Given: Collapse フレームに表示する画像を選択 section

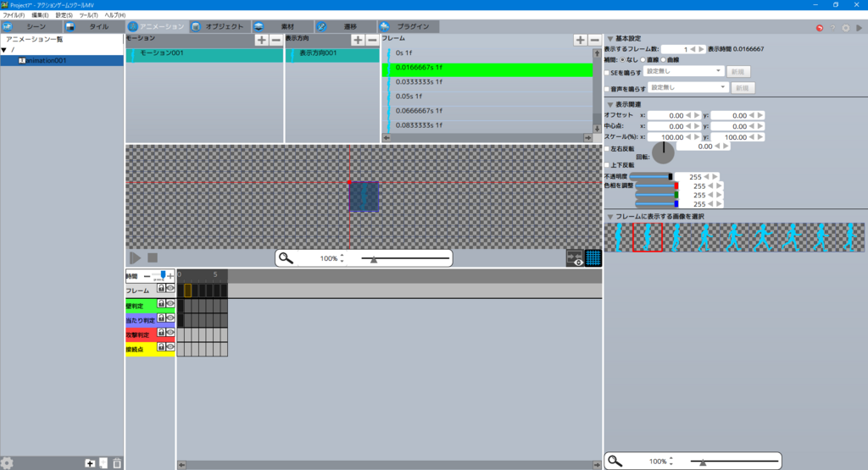Looking at the screenshot, I should [610, 217].
